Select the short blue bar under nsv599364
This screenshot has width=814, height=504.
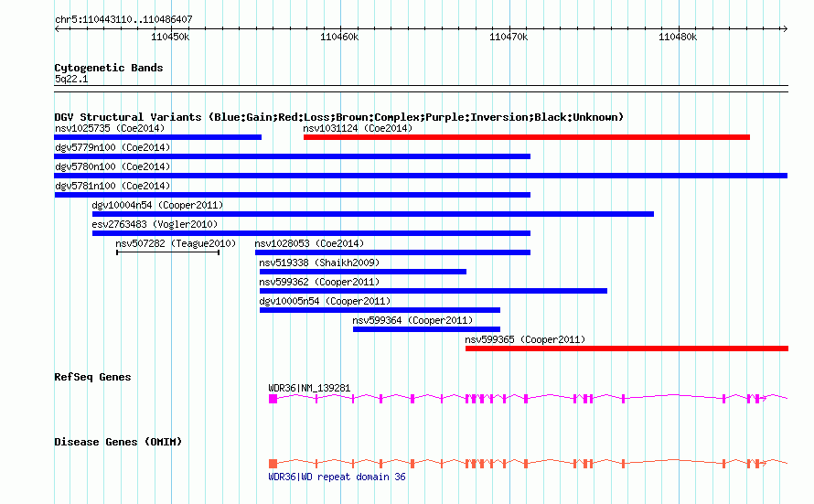click(427, 329)
